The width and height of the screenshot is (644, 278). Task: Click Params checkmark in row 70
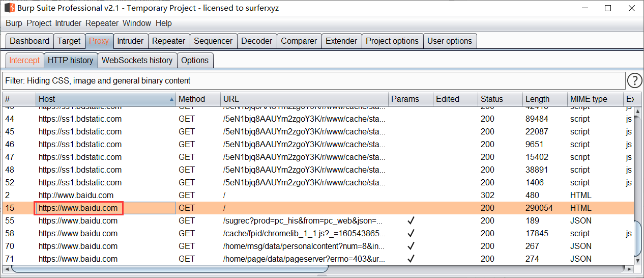[x=411, y=246]
